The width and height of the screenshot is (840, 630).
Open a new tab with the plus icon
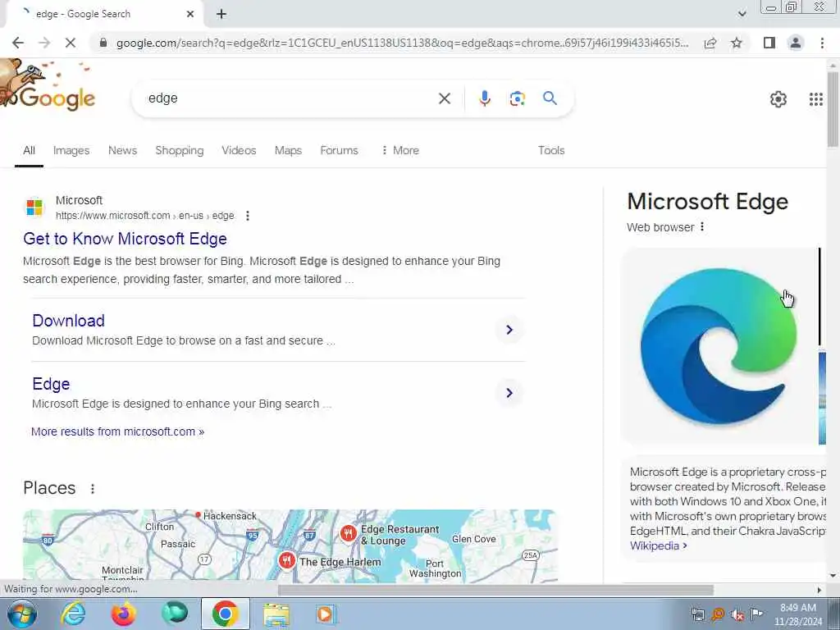click(x=221, y=15)
